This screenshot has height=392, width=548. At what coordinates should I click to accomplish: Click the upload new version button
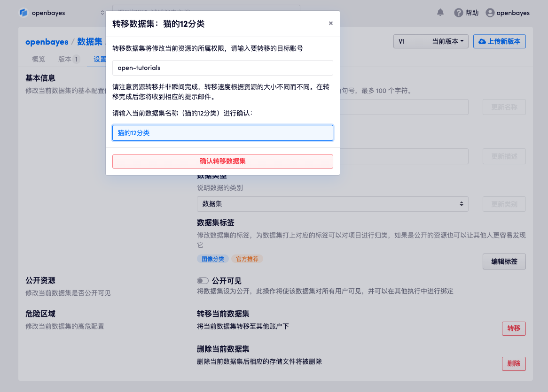(499, 41)
